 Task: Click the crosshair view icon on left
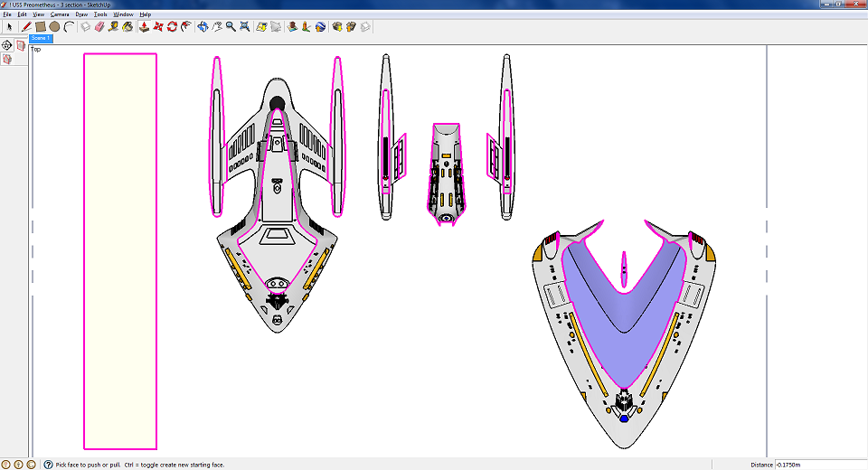[6, 45]
